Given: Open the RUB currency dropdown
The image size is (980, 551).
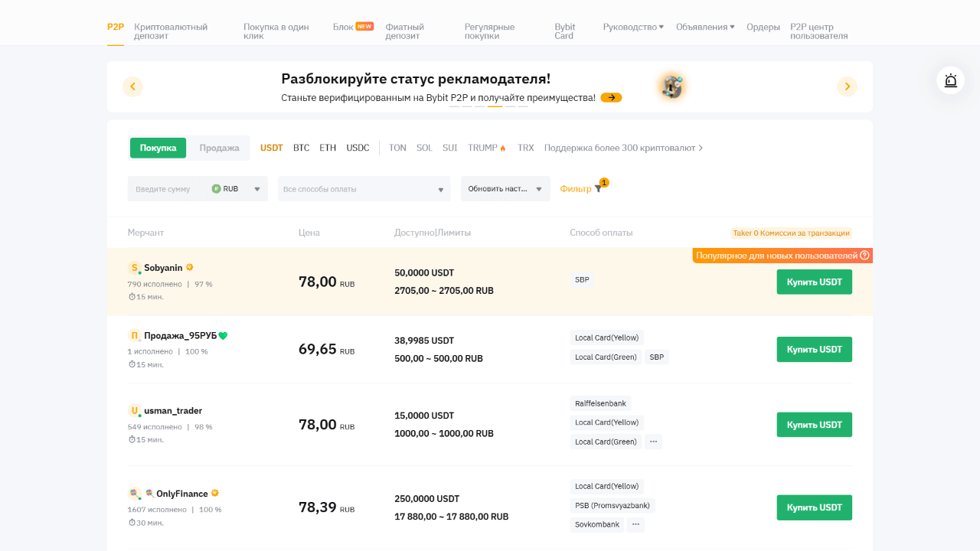Looking at the screenshot, I should pos(237,189).
